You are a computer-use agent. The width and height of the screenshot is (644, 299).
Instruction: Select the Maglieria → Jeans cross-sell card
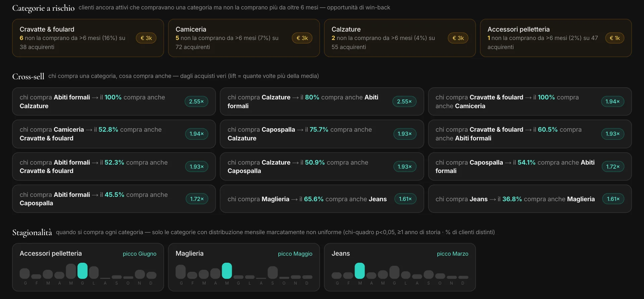coord(322,199)
